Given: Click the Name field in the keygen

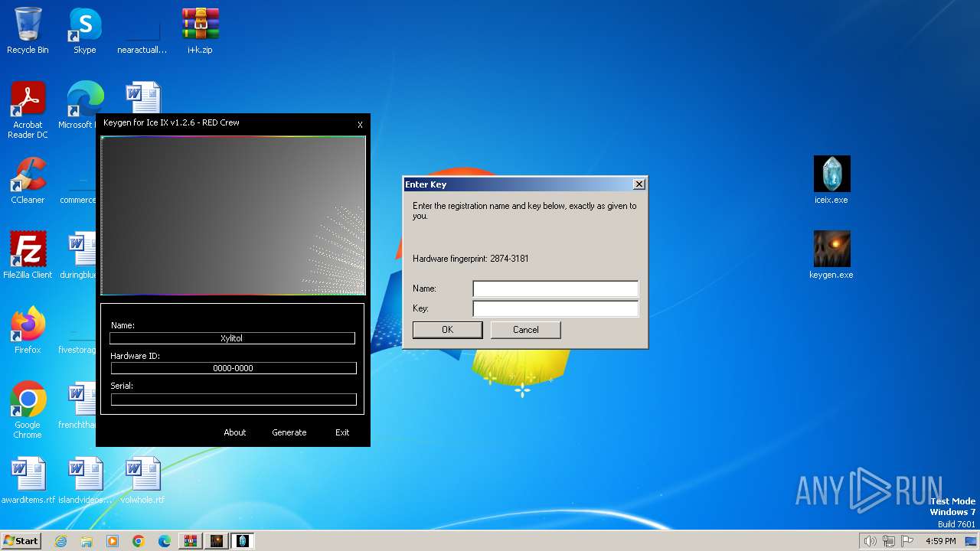Looking at the screenshot, I should 232,338.
